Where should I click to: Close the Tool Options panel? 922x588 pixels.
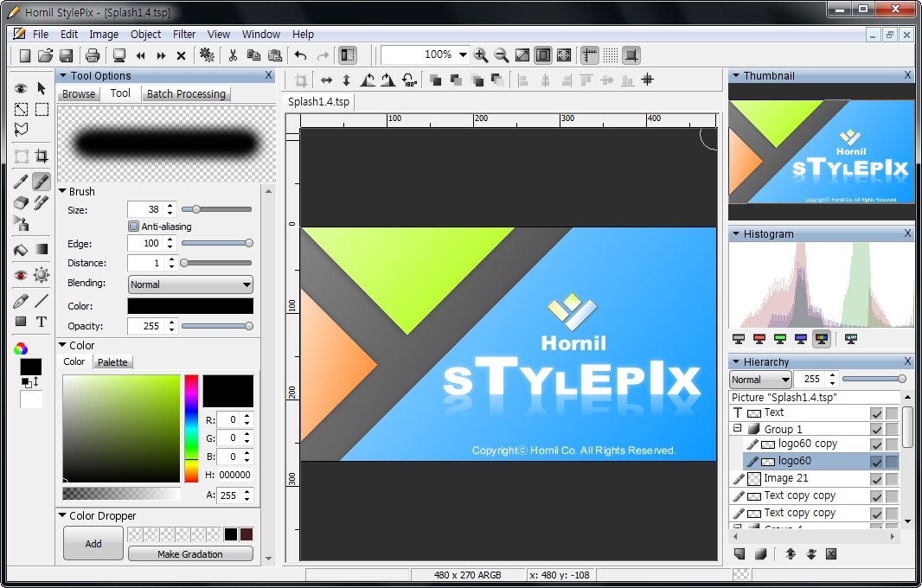268,75
